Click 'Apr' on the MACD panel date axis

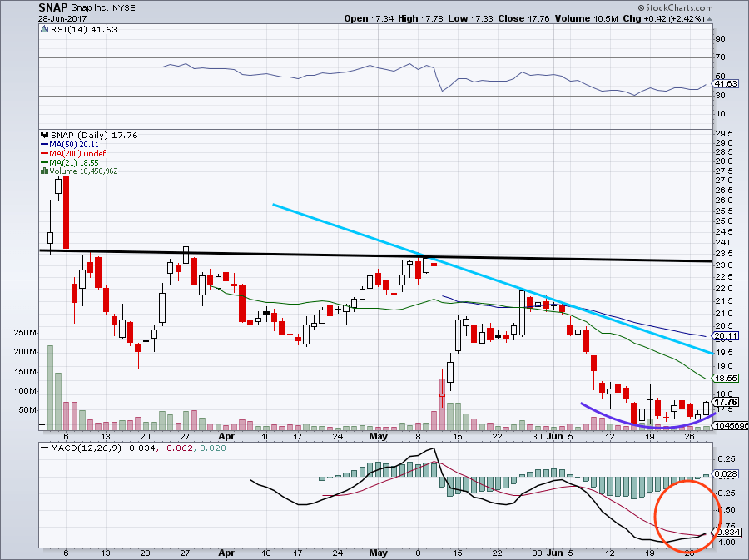[x=226, y=553]
